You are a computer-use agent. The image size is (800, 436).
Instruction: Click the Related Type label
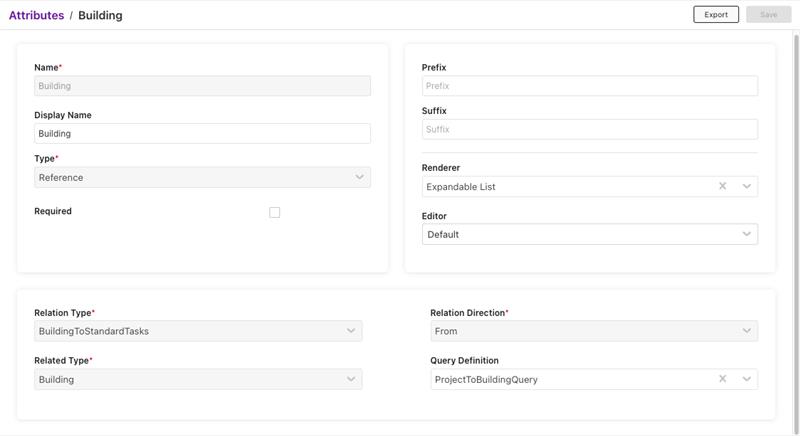click(61, 361)
